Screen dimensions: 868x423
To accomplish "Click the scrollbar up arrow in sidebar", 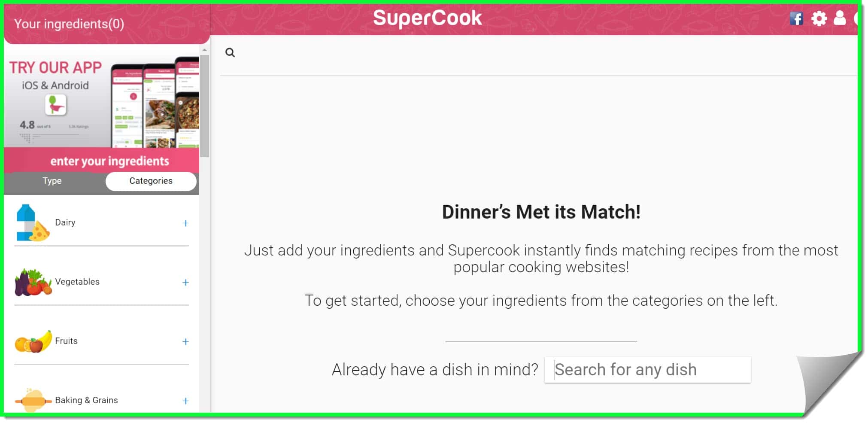I will (x=205, y=50).
